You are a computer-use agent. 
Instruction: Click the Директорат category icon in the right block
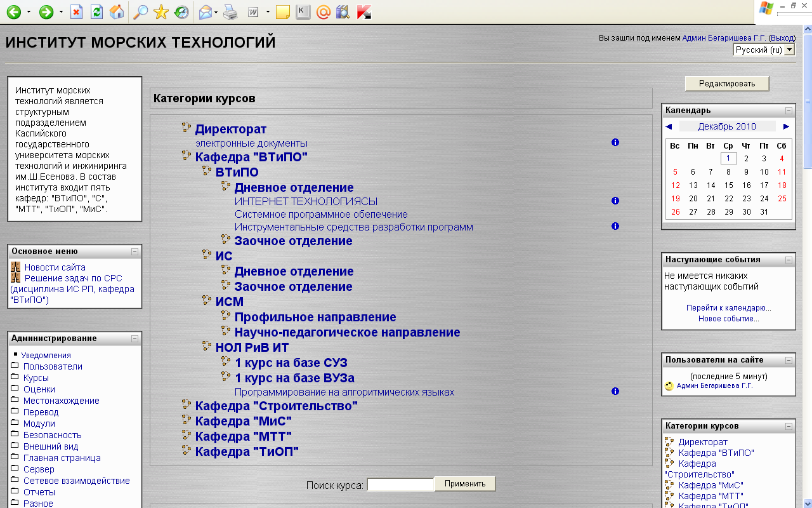point(669,441)
